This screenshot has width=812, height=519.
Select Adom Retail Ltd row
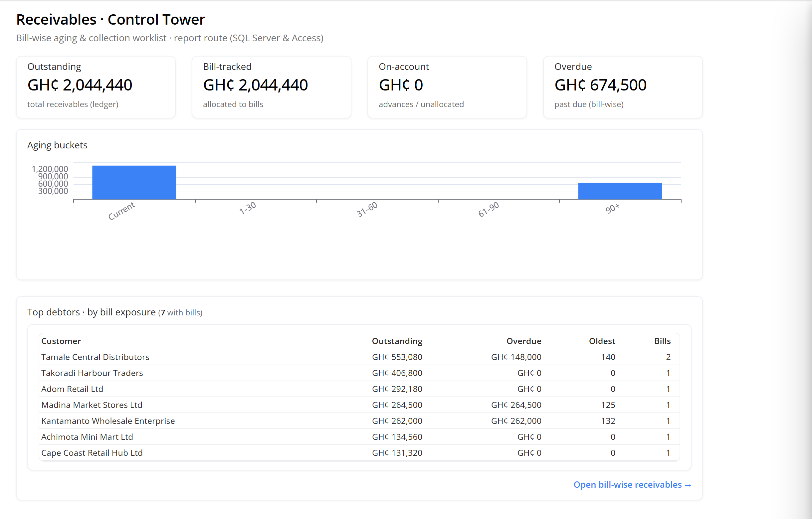359,389
